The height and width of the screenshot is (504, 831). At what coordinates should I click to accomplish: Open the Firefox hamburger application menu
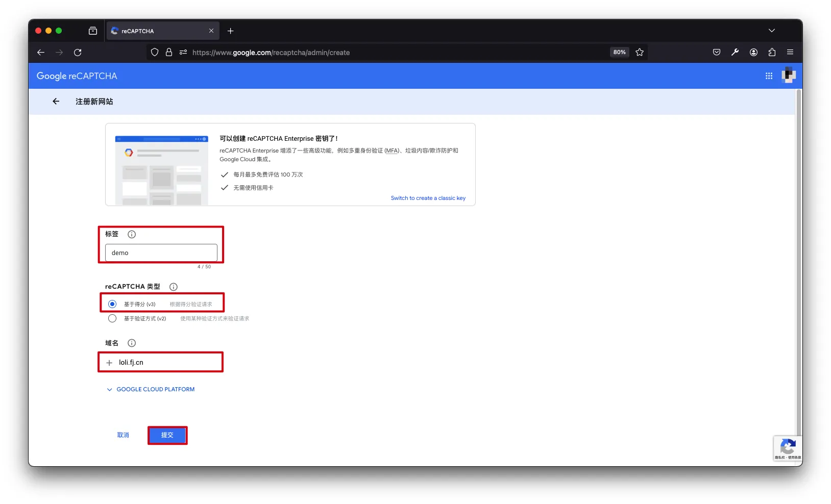tap(790, 53)
